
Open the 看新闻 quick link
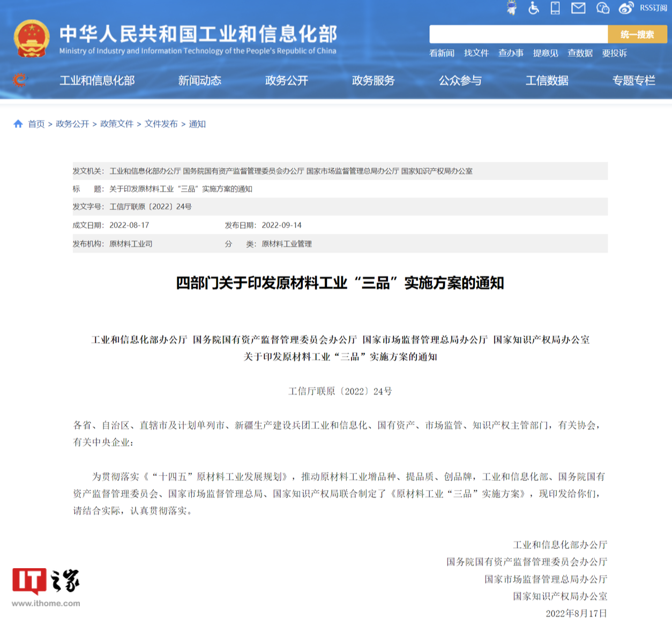(442, 53)
